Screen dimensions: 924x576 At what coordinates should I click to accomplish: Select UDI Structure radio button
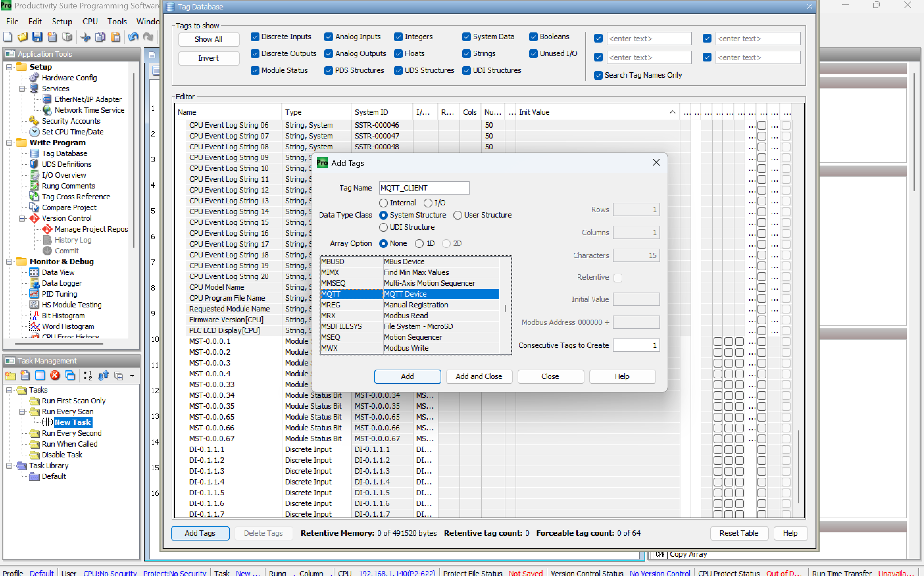click(x=383, y=227)
